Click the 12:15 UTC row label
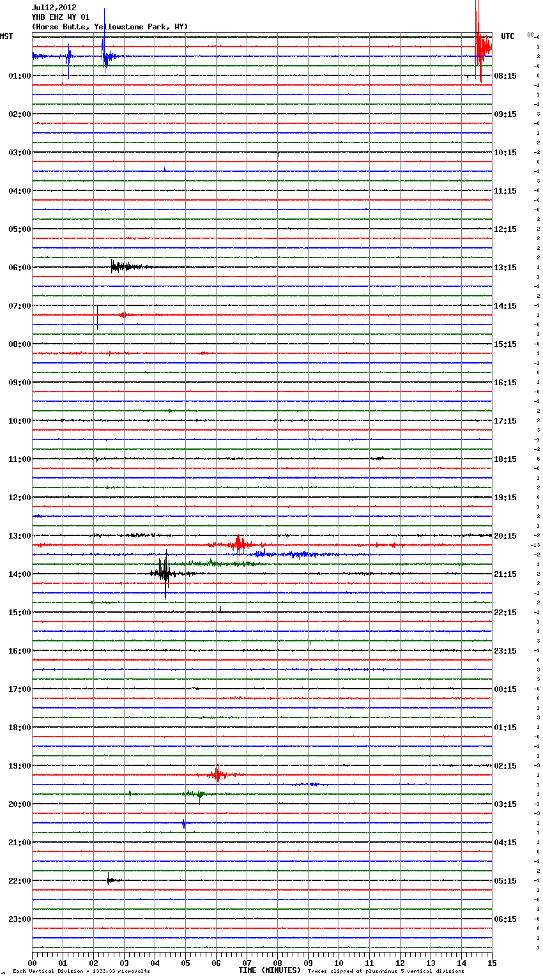Screen dimensions: 543x980 click(505, 229)
